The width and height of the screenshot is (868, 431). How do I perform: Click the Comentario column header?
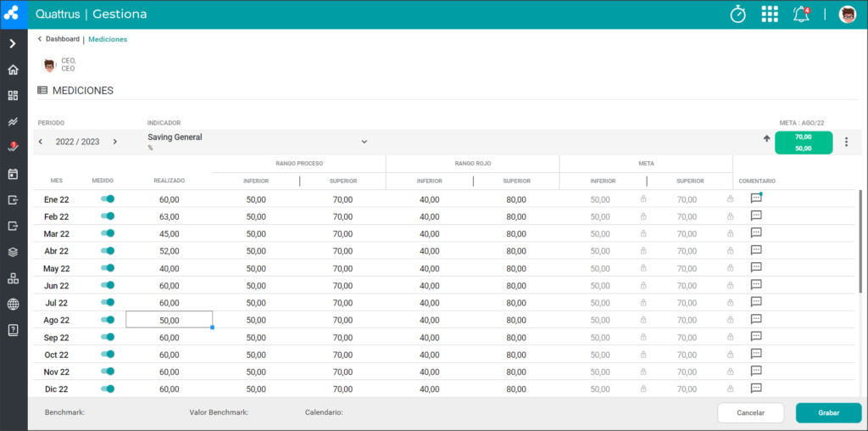point(757,182)
